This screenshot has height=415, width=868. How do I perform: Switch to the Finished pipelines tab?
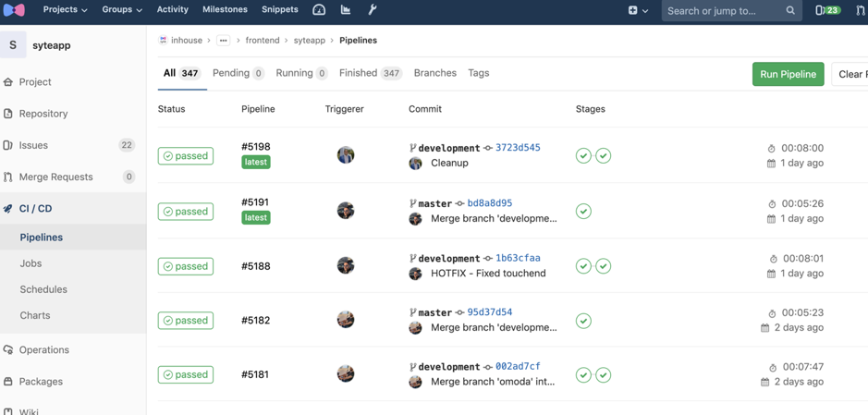(369, 73)
